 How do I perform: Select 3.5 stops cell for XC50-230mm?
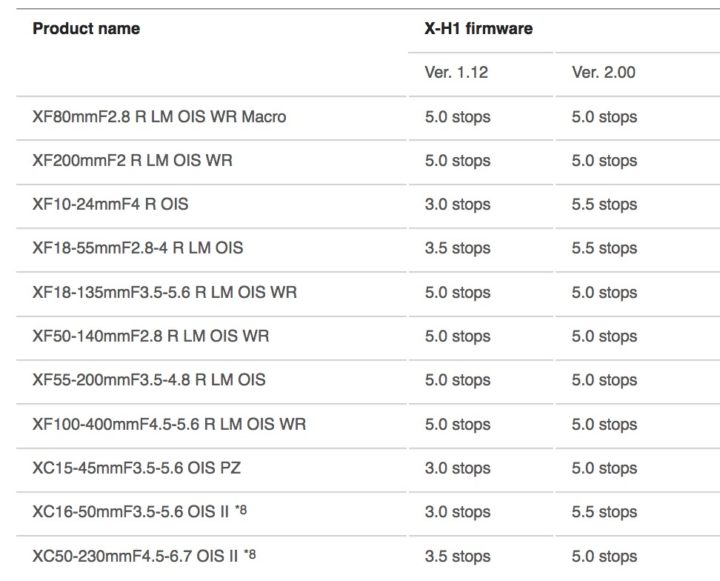[457, 556]
